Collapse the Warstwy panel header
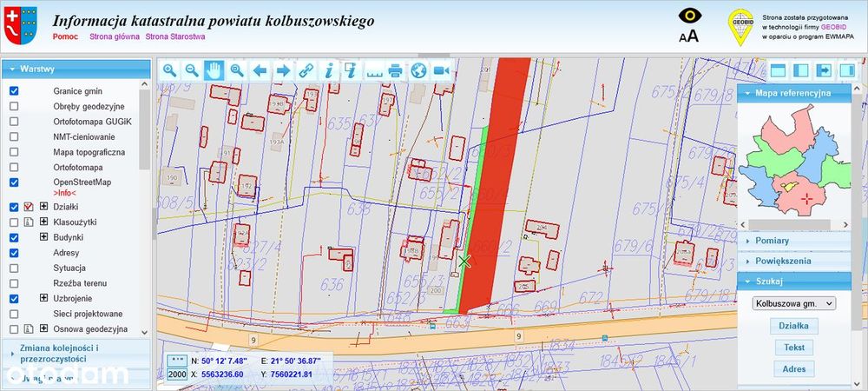The width and height of the screenshot is (868, 391). click(x=76, y=70)
